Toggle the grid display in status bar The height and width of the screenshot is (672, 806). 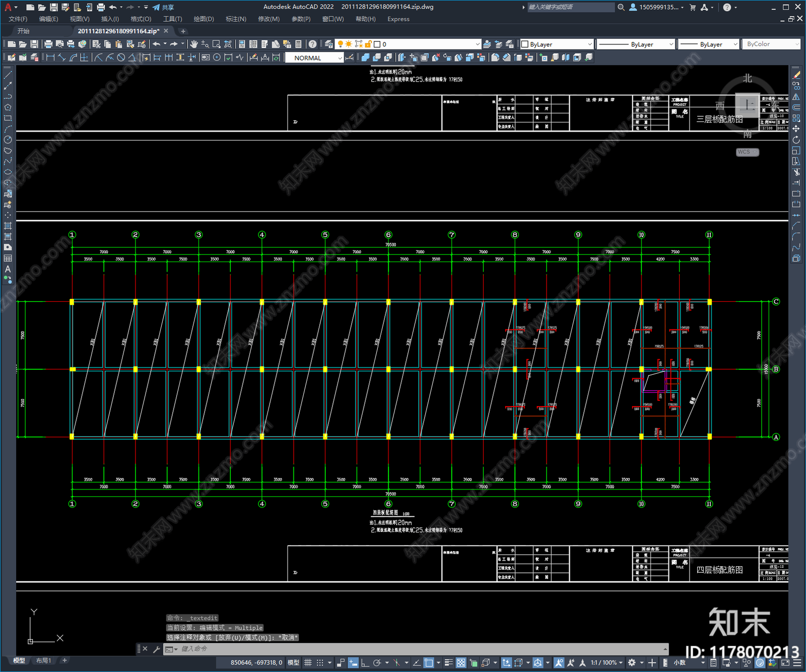pos(308,662)
